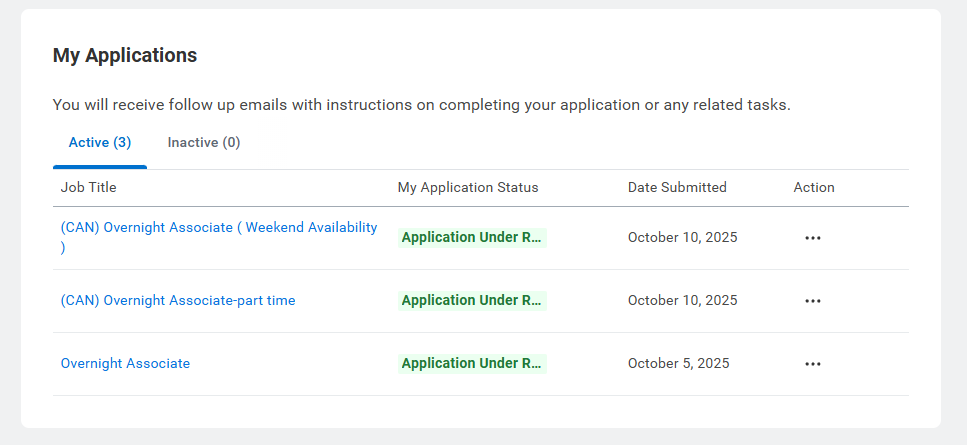The height and width of the screenshot is (445, 967).
Task: Switch to the Inactive (0) tab
Action: click(x=204, y=143)
